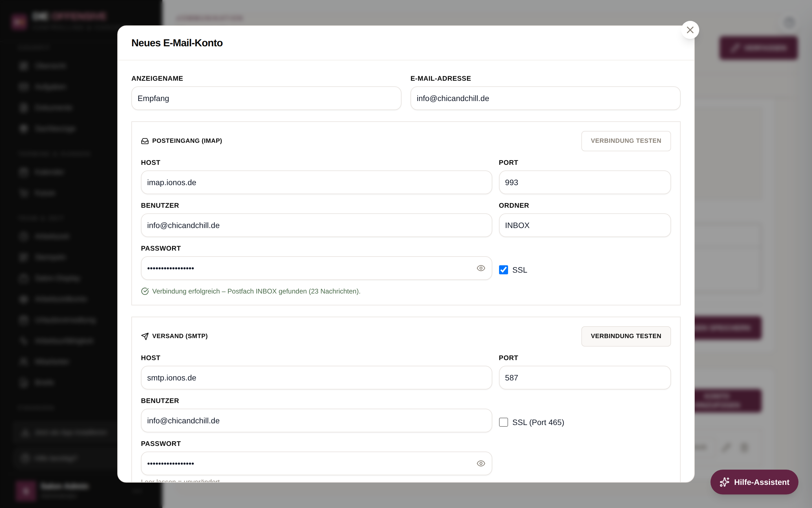Click the SMTP port field 587
This screenshot has width=812, height=508.
pos(584,378)
